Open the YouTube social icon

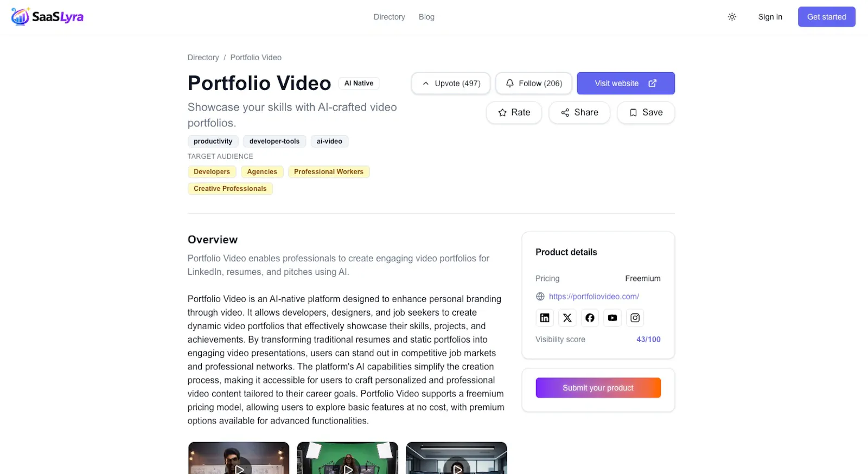pos(612,318)
